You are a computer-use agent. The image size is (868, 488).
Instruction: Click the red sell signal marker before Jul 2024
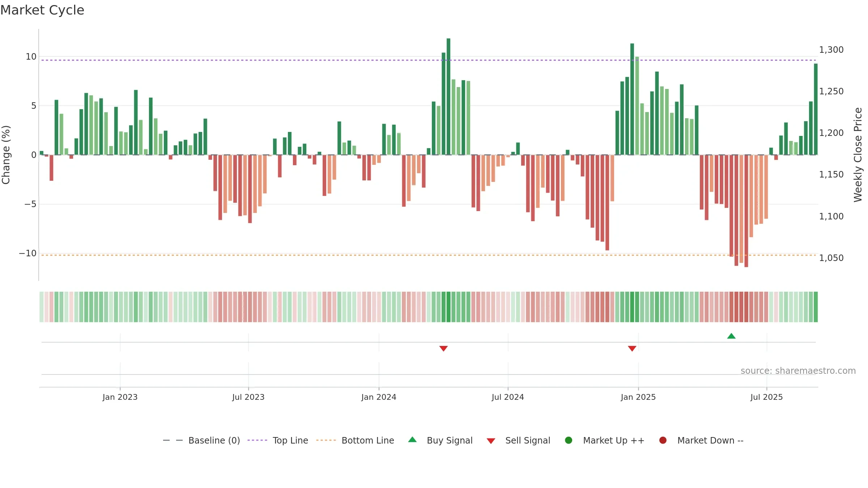click(x=443, y=348)
